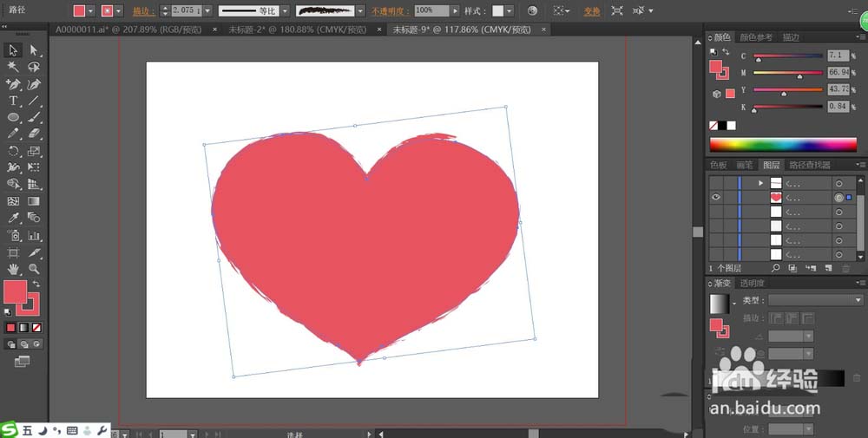Open the 色板 Swatches tab
This screenshot has height=438, width=868.
[719, 165]
